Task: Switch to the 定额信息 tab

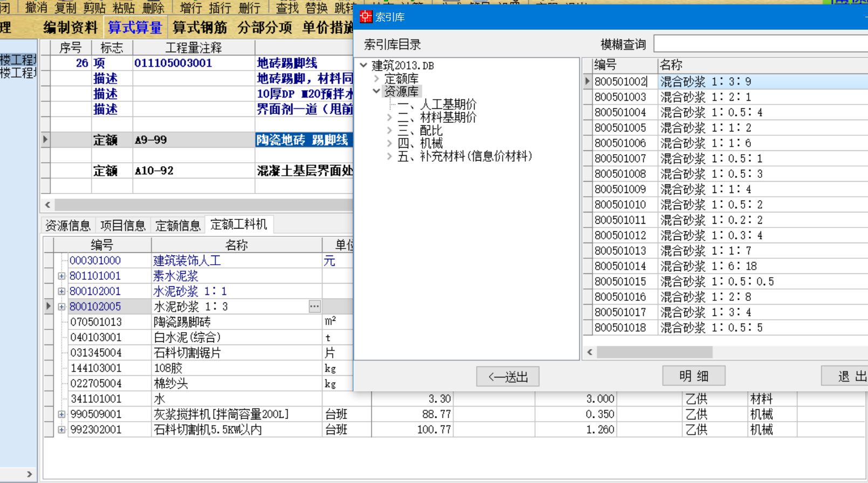Action: tap(178, 225)
